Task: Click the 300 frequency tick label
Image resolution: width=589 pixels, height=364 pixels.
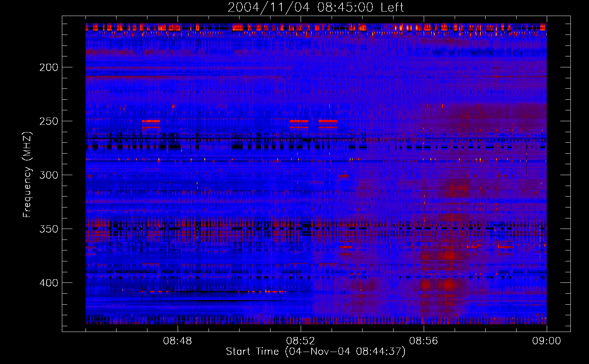Action: click(x=49, y=175)
